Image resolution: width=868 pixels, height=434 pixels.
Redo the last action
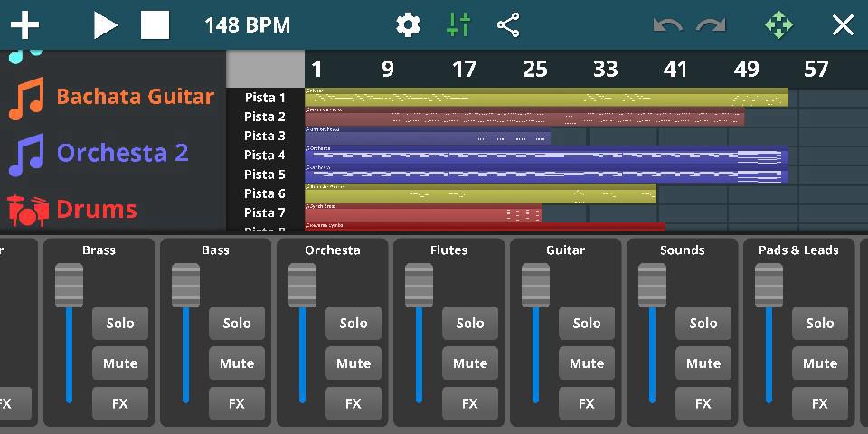711,25
